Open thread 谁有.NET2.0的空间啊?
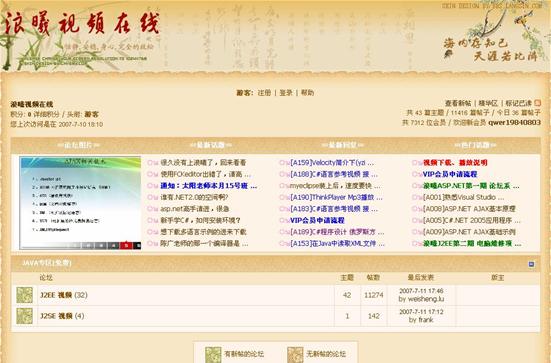This screenshot has width=551, height=363. 194,197
